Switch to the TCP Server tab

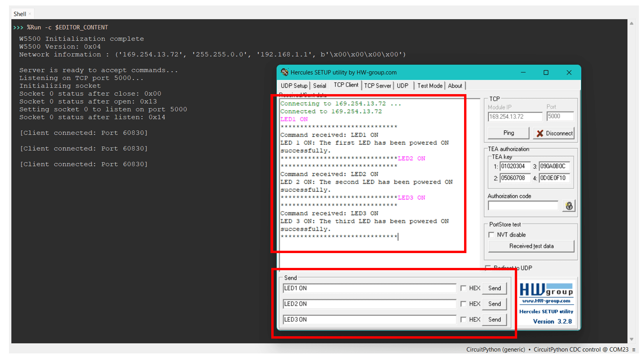[377, 86]
